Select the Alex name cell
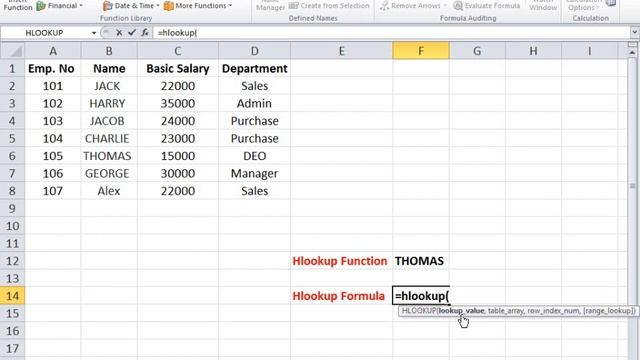Screen dimensions: 640x360 coord(109,191)
